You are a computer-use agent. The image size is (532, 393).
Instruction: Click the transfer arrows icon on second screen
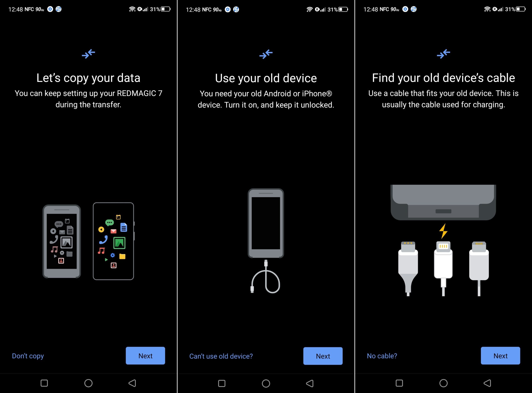click(x=266, y=54)
